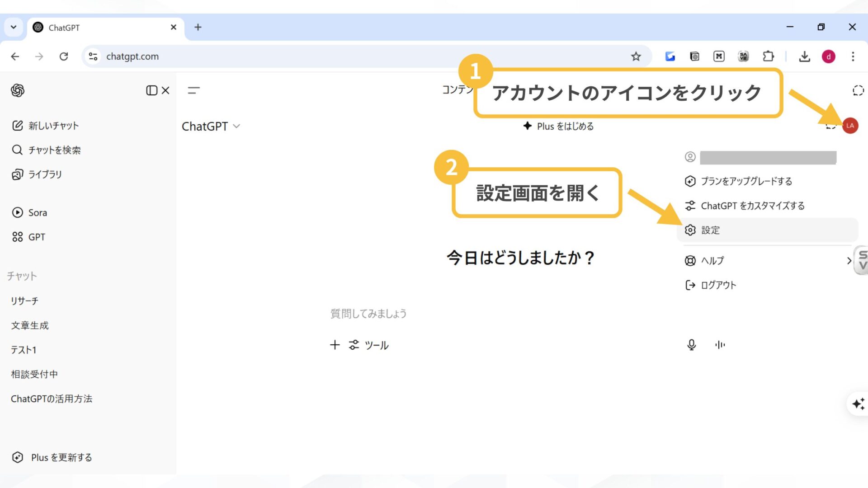Screen dimensions: 868x488
Task: Select the chat search icon
Action: pyautogui.click(x=54, y=150)
